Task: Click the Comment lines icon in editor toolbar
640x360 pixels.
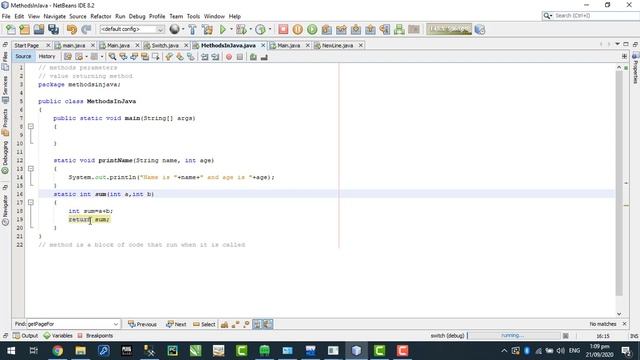Action: coord(253,57)
